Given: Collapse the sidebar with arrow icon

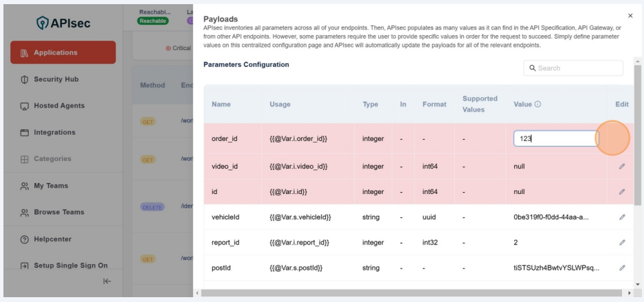Looking at the screenshot, I should coord(107,281).
